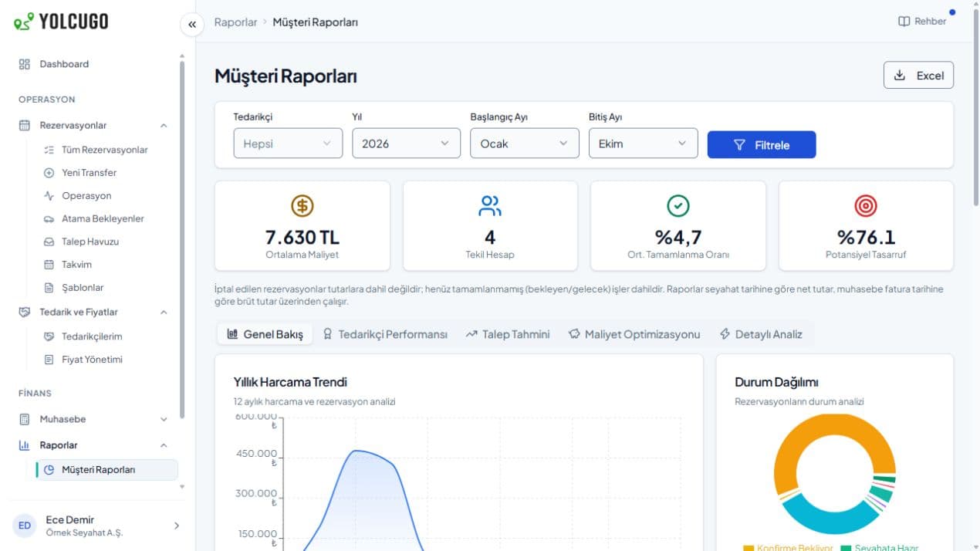Click the Fiyat Yönetimi icon
Viewport: 980px width, 551px height.
tap(49, 360)
